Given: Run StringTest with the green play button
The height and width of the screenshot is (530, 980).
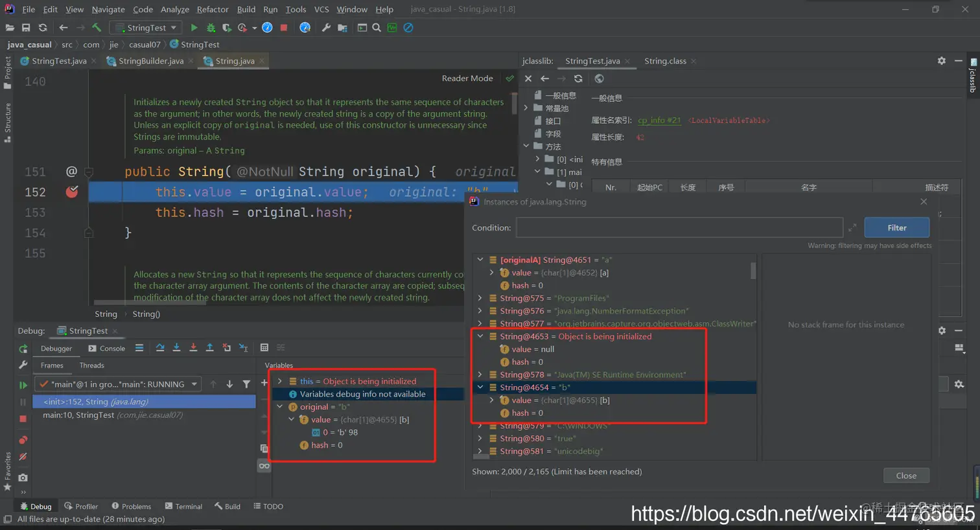Looking at the screenshot, I should (x=194, y=28).
